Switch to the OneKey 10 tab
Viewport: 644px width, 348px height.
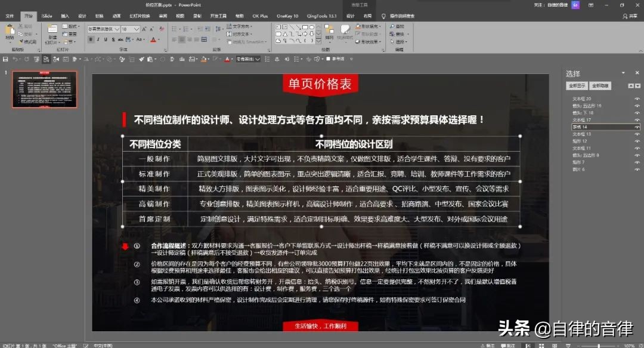(x=287, y=16)
